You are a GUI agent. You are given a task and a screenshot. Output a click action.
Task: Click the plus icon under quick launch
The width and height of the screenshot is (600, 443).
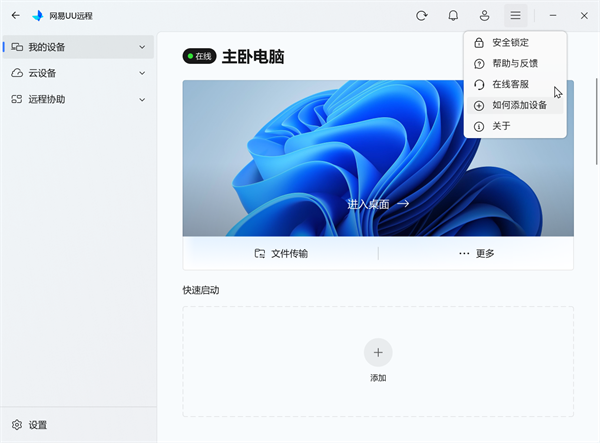coord(378,352)
